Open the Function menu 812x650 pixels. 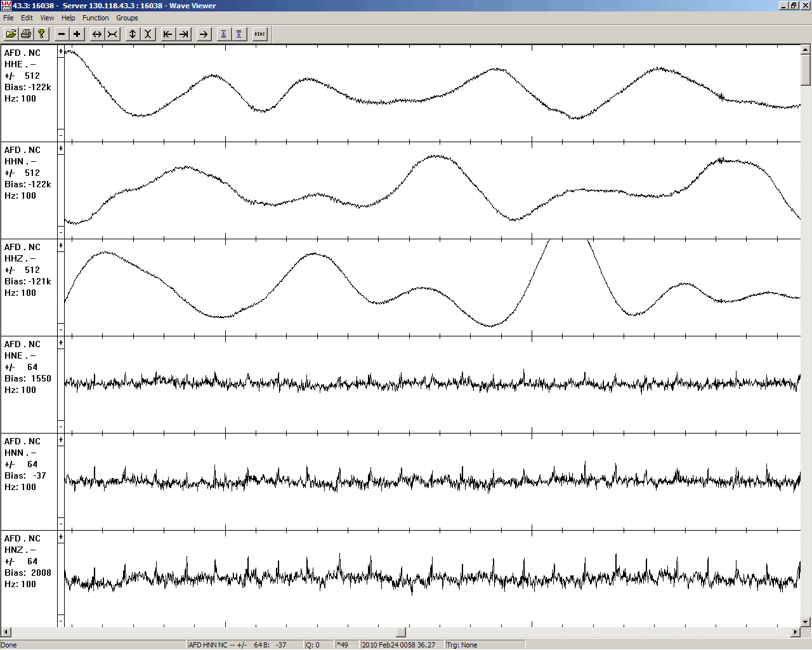96,18
